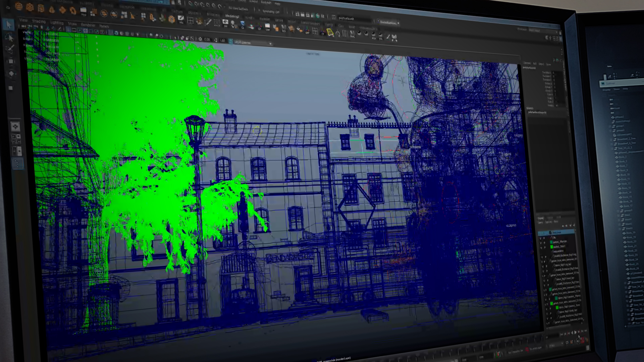Click the FRAC shelf icon

352,34
